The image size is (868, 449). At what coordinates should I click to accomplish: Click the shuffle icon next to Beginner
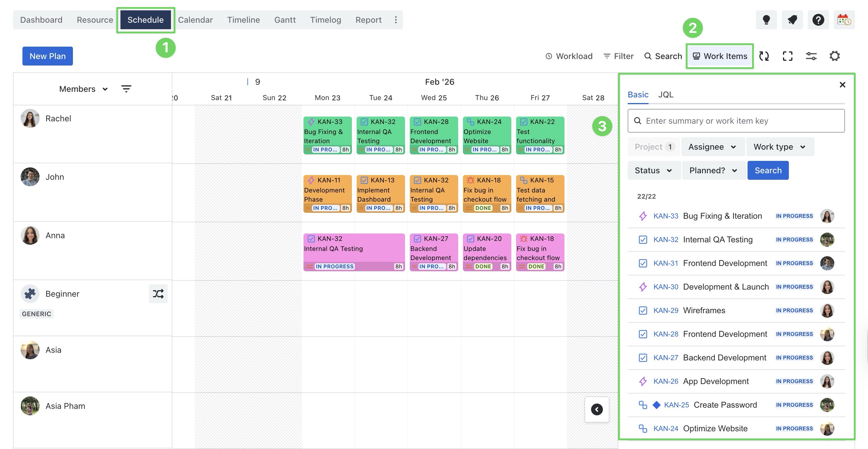coord(158,294)
